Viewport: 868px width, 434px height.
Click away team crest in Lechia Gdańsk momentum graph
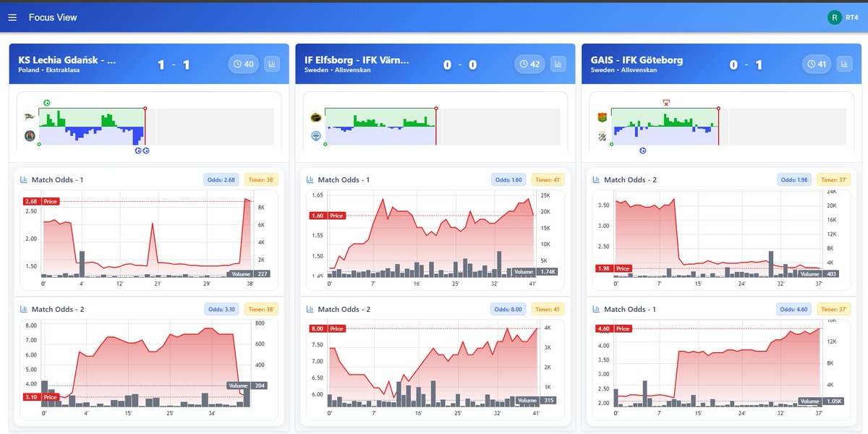coord(30,135)
